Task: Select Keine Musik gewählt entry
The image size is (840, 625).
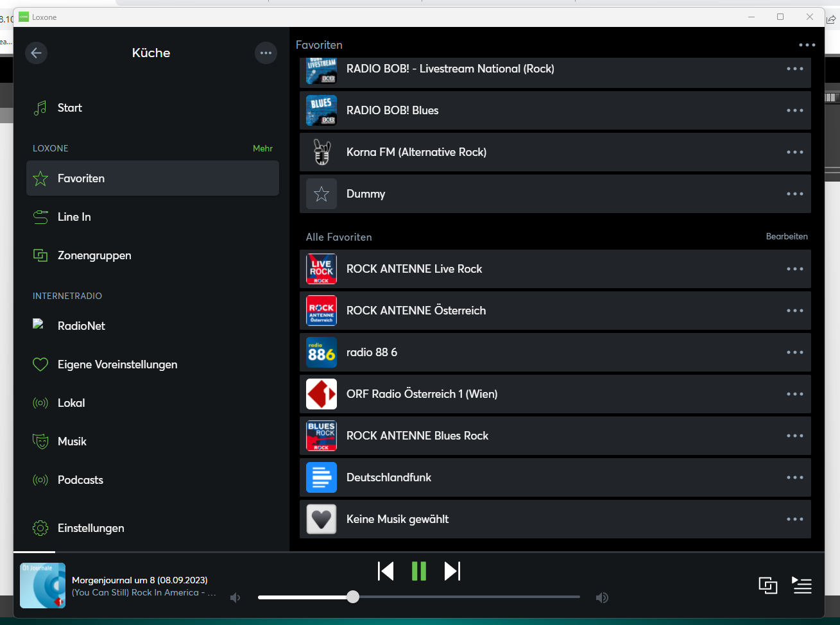Action: click(x=555, y=519)
